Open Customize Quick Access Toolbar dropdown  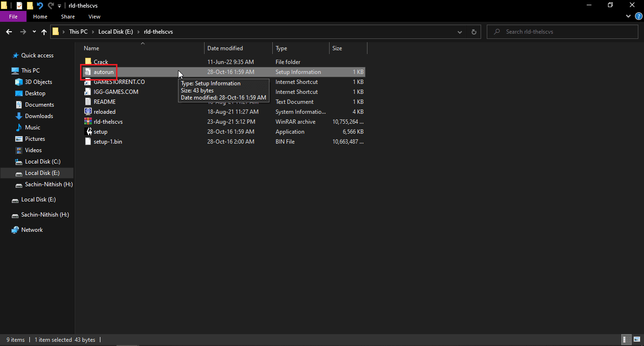pos(59,6)
